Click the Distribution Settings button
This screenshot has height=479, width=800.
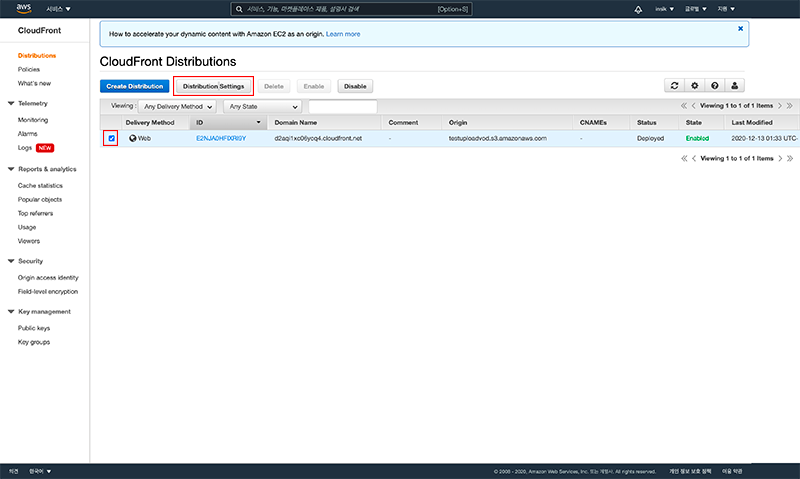click(214, 86)
